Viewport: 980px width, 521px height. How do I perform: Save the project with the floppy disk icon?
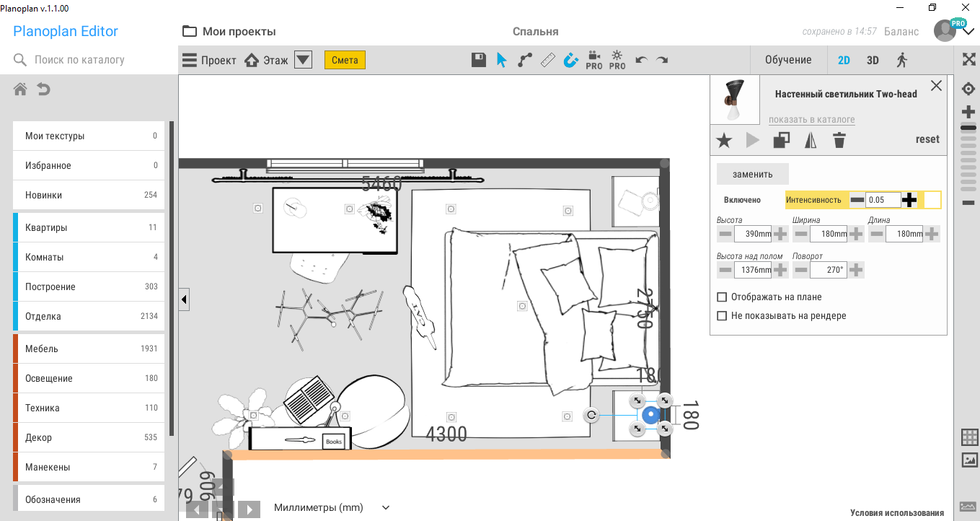tap(478, 60)
